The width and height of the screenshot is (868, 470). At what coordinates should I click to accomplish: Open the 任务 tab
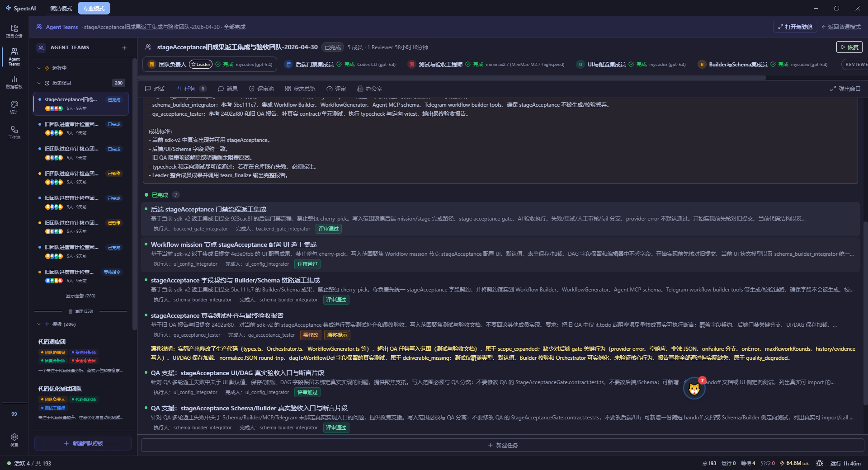(191, 89)
